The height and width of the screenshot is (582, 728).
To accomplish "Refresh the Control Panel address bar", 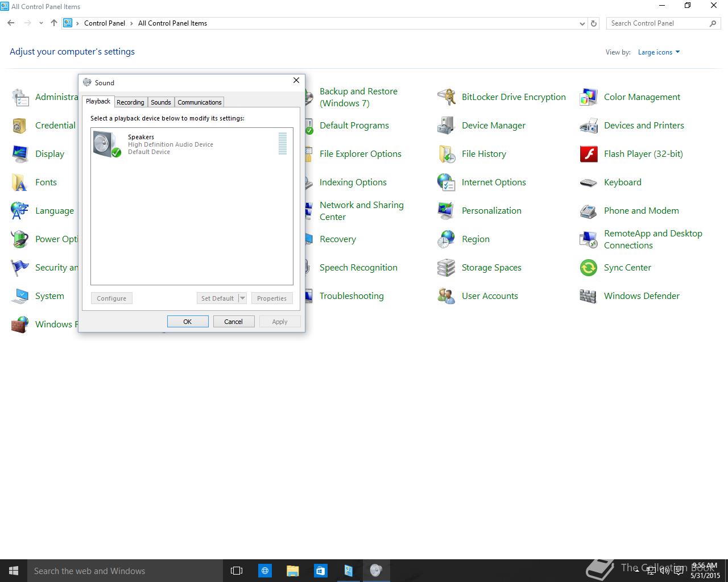I will tap(594, 23).
